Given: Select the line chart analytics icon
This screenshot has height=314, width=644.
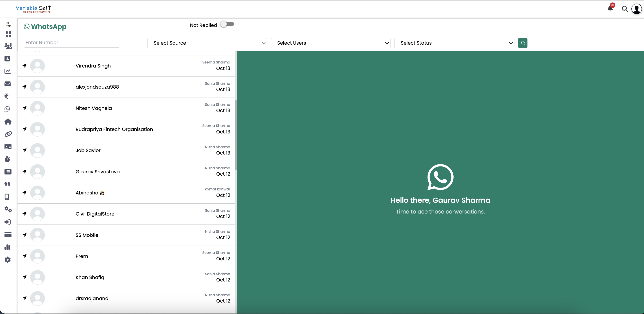Looking at the screenshot, I should tap(7, 71).
